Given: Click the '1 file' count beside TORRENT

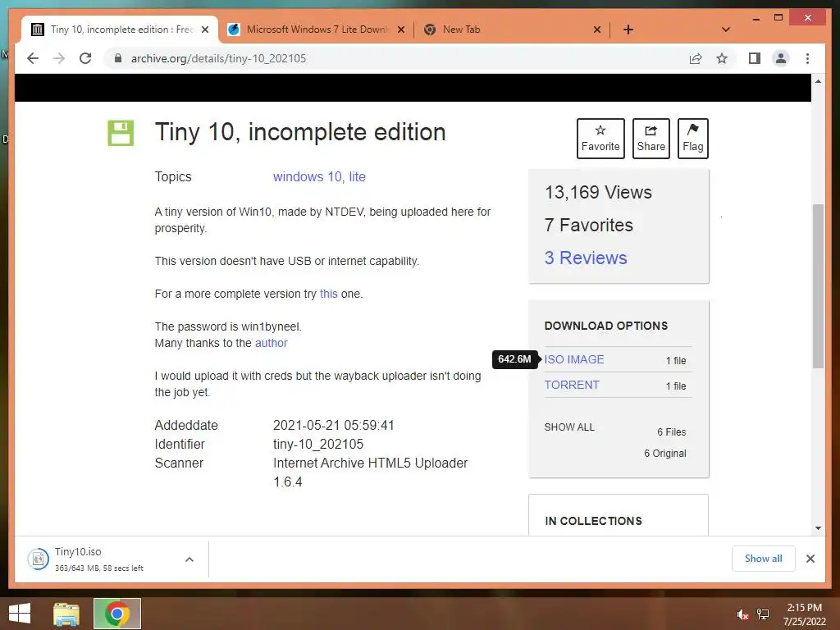Looking at the screenshot, I should tap(676, 386).
